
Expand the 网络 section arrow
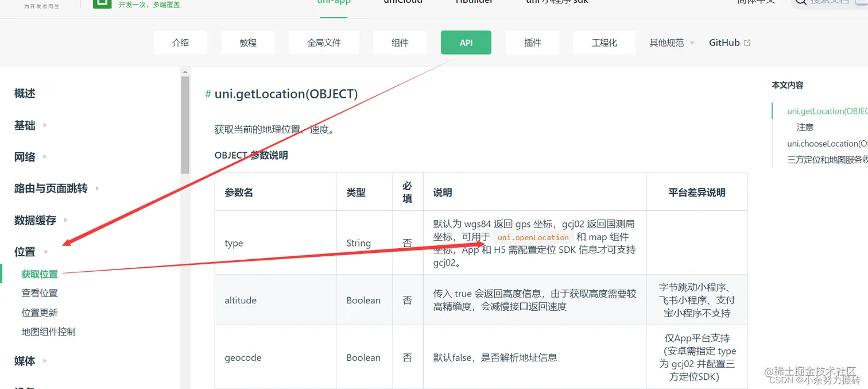(x=45, y=156)
